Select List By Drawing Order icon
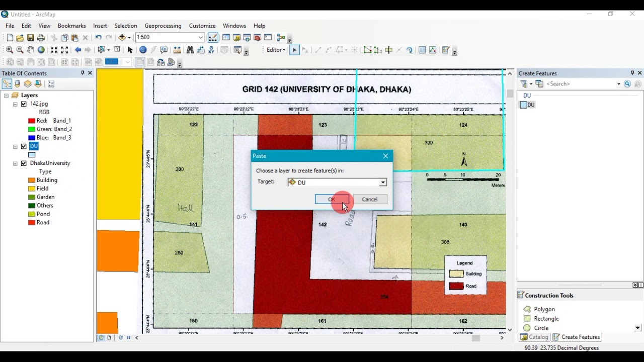Screen dimensions: 644x362 [7, 84]
